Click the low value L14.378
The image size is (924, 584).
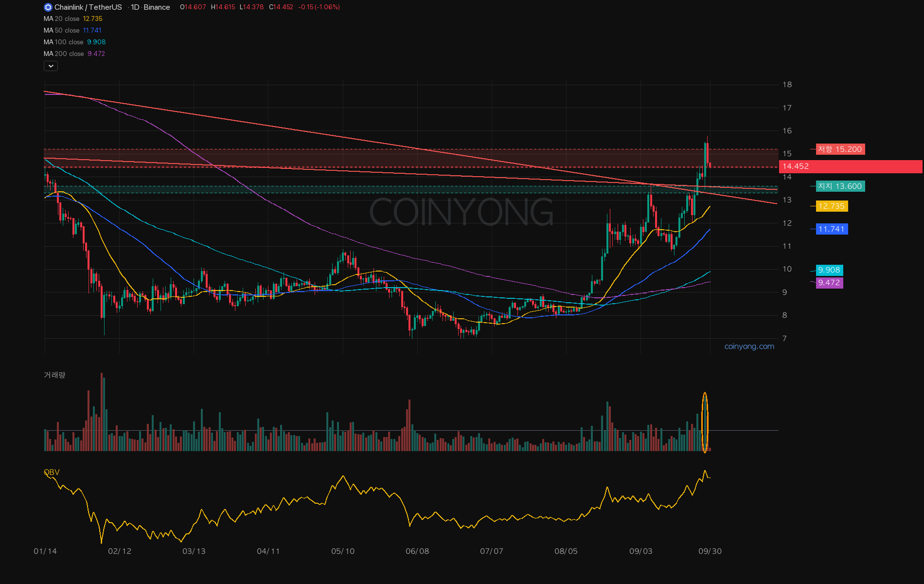pyautogui.click(x=251, y=7)
